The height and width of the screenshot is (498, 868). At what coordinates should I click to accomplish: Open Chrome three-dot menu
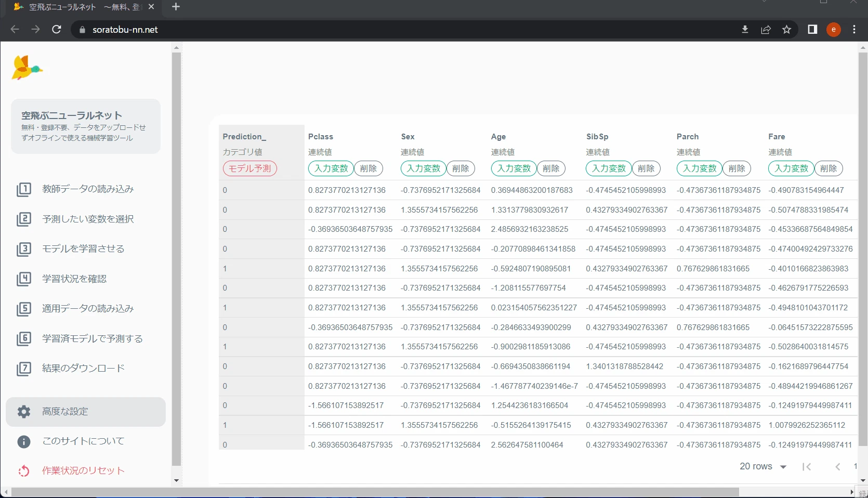(854, 30)
